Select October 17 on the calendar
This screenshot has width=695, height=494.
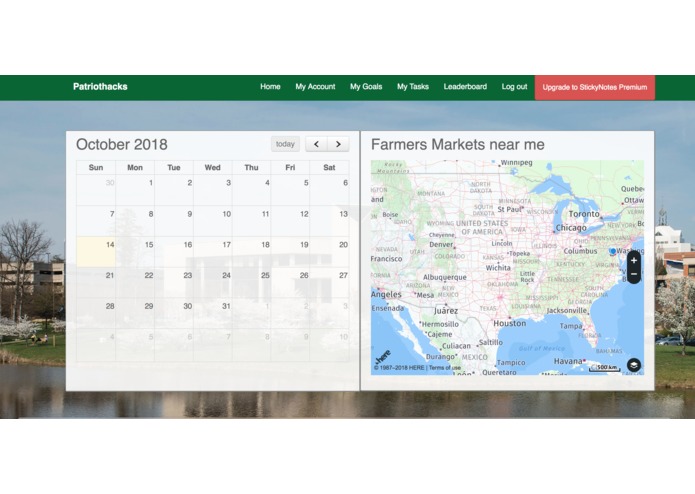(213, 252)
